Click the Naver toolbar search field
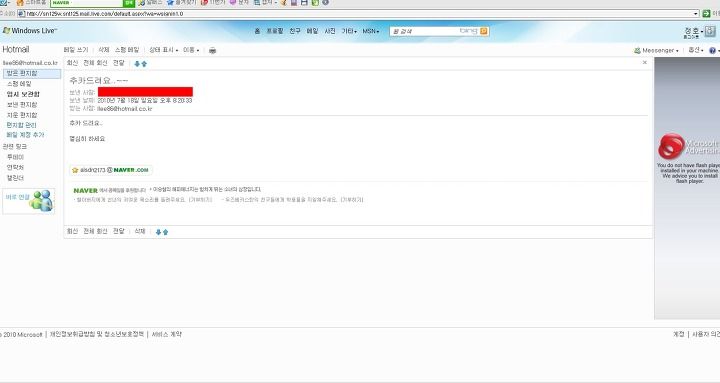Viewport: 720px width, 383px height. (86, 3)
